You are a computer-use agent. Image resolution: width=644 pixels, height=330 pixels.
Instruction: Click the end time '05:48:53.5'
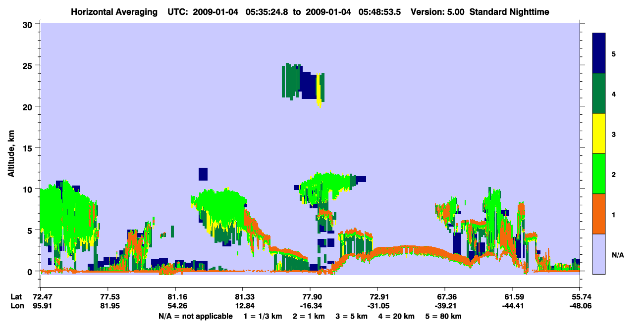[x=379, y=11]
